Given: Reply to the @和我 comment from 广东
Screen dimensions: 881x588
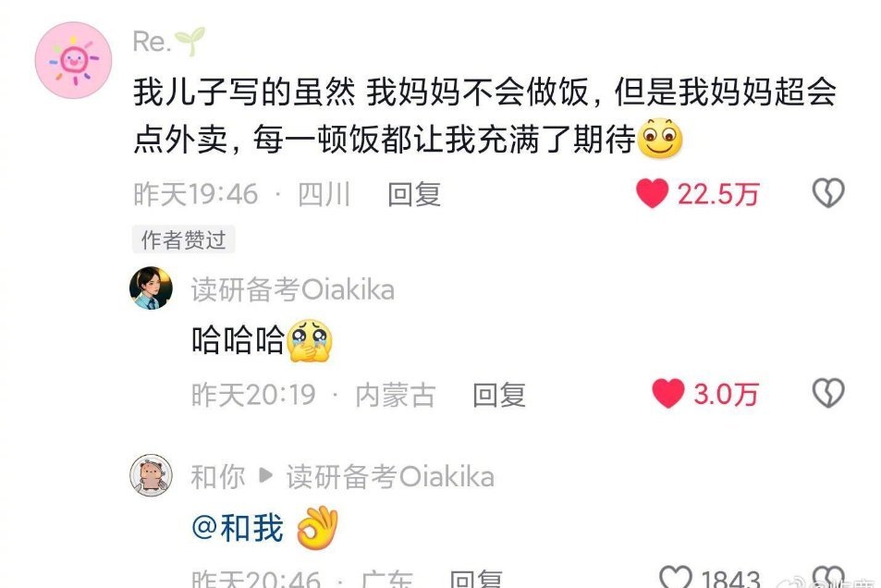Looking at the screenshot, I should pos(476,579).
